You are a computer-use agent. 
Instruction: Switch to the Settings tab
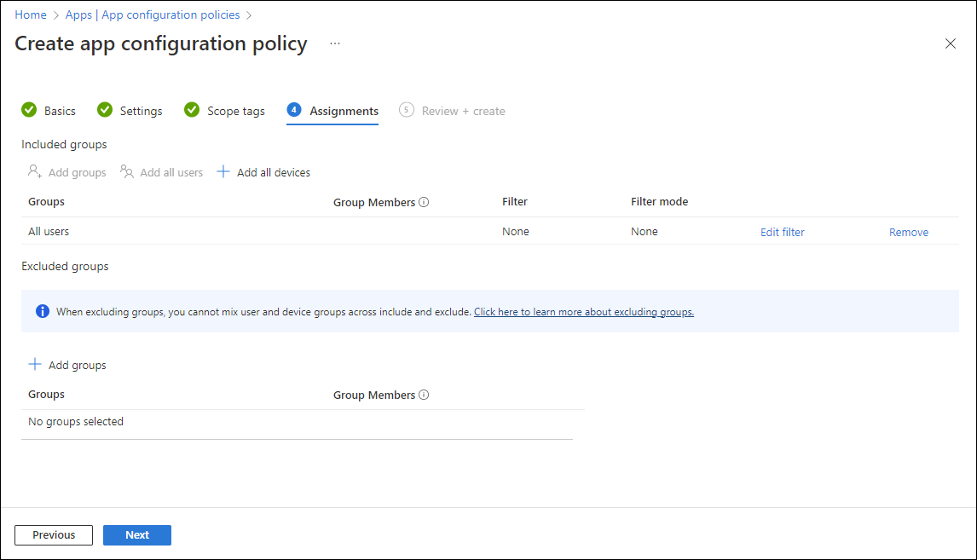(141, 110)
